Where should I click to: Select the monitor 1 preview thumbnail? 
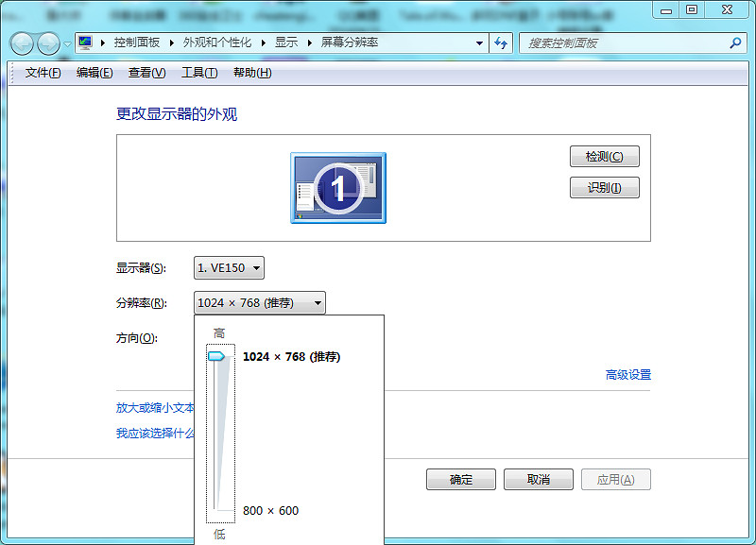(337, 188)
